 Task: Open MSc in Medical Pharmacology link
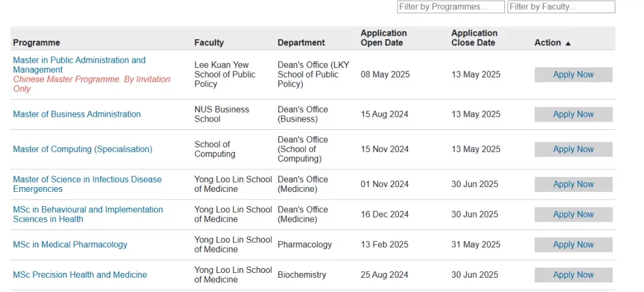click(70, 244)
